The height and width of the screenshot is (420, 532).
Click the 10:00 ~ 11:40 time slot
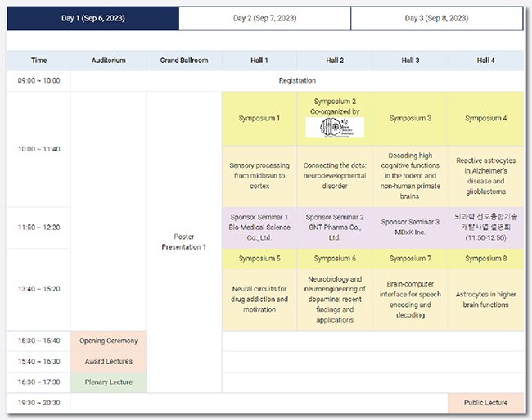coord(38,149)
